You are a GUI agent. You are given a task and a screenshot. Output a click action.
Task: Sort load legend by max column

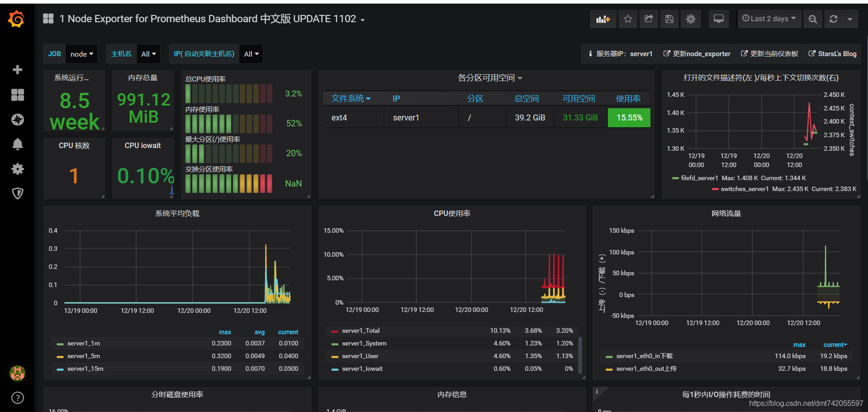click(x=225, y=332)
